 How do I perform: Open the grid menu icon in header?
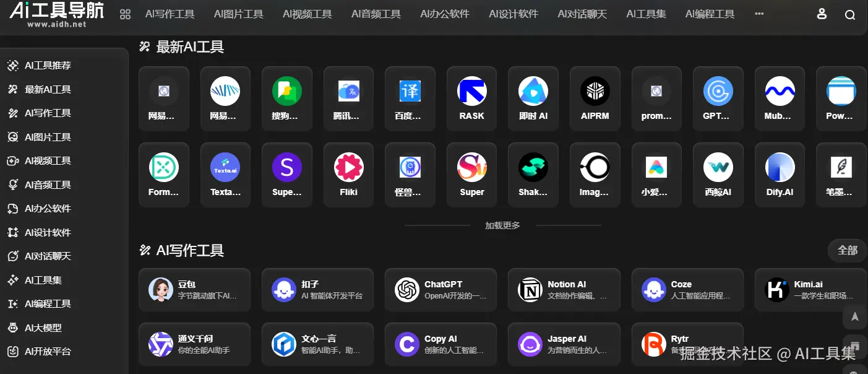coord(125,14)
